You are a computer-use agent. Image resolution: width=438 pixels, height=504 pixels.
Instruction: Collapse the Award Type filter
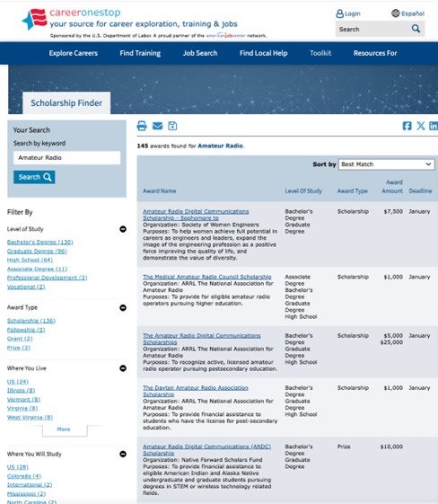click(123, 308)
